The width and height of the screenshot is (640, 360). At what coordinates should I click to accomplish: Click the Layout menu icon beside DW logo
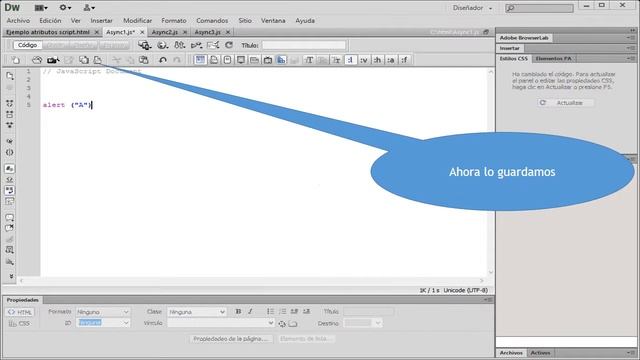[x=41, y=8]
